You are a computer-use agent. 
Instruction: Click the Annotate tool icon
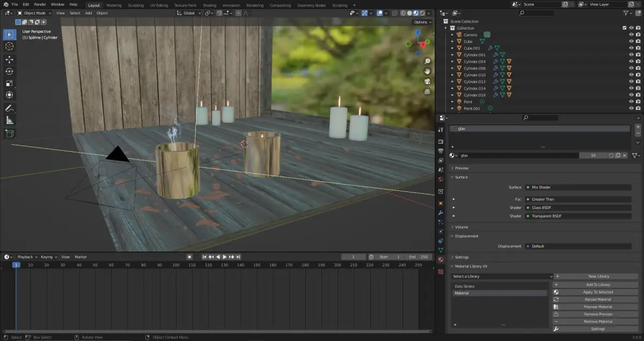pyautogui.click(x=10, y=108)
